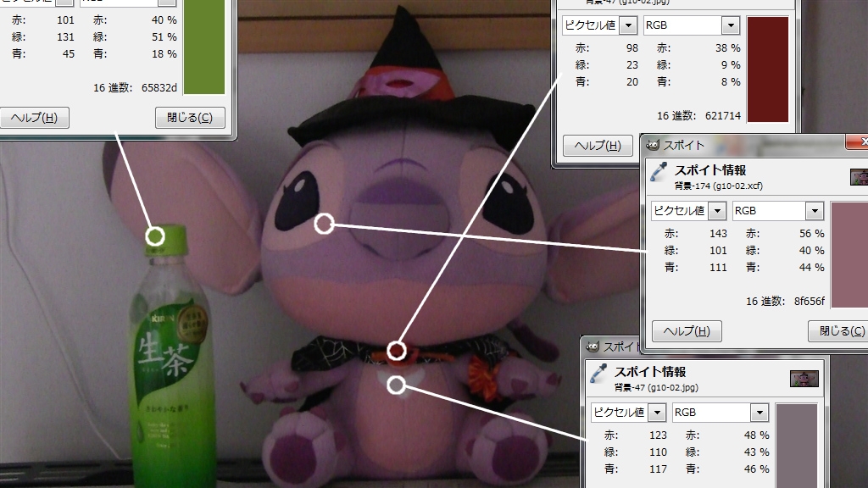Open RGB dropdown in the 背景-174 dialog
868x488 pixels.
(778, 211)
